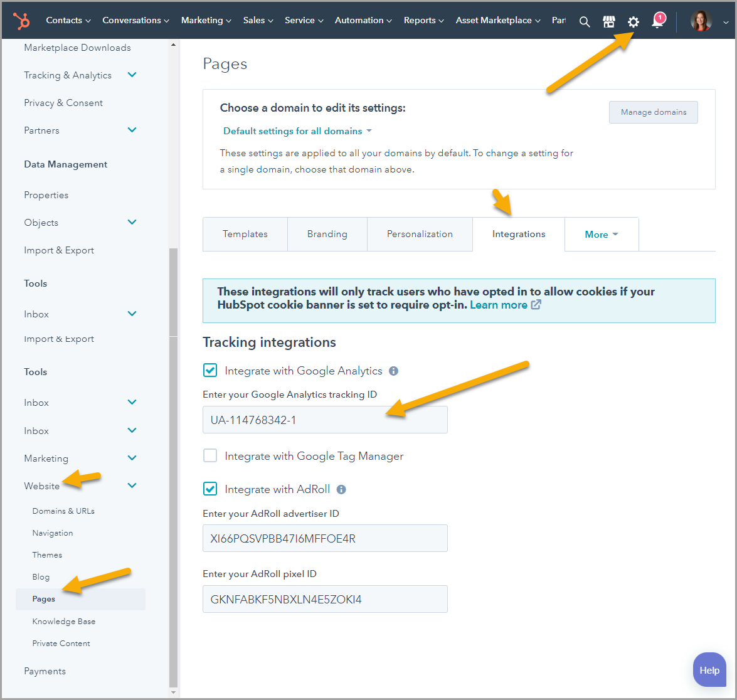Expand the Objects sidebar section

tap(132, 222)
